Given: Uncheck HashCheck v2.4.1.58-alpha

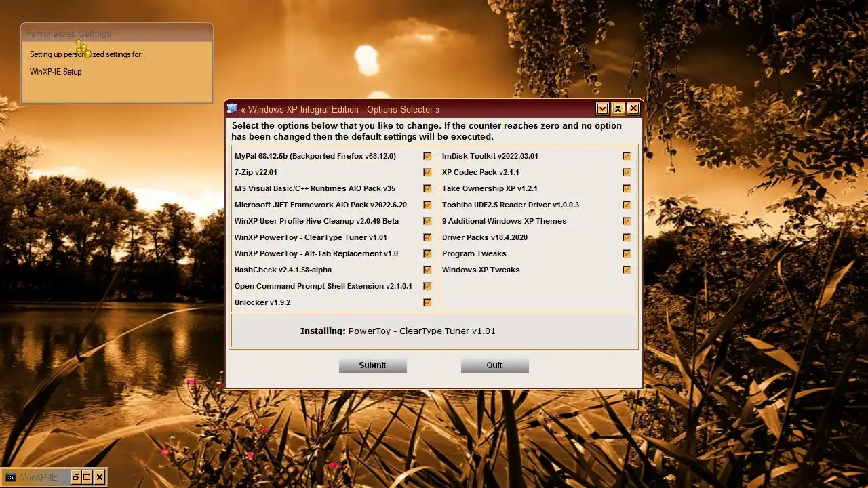Looking at the screenshot, I should (427, 270).
